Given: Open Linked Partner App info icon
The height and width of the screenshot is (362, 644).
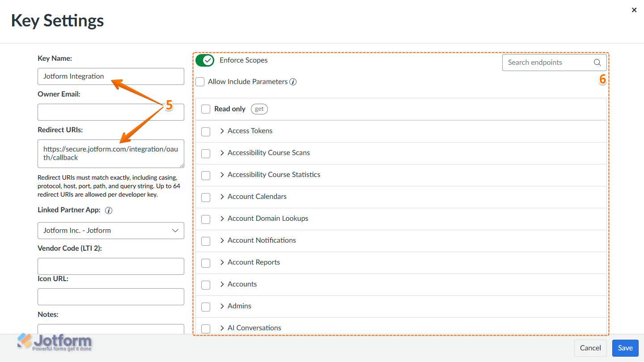Looking at the screenshot, I should coord(108,210).
